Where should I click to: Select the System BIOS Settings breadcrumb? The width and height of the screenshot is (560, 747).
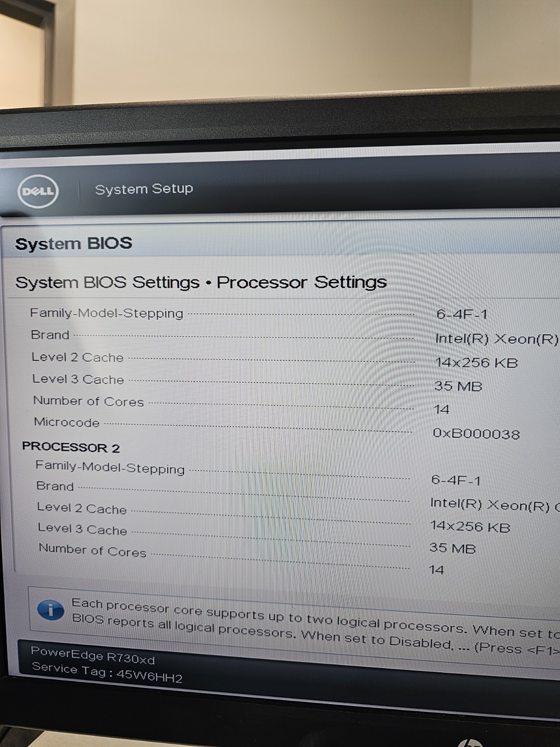(x=107, y=282)
